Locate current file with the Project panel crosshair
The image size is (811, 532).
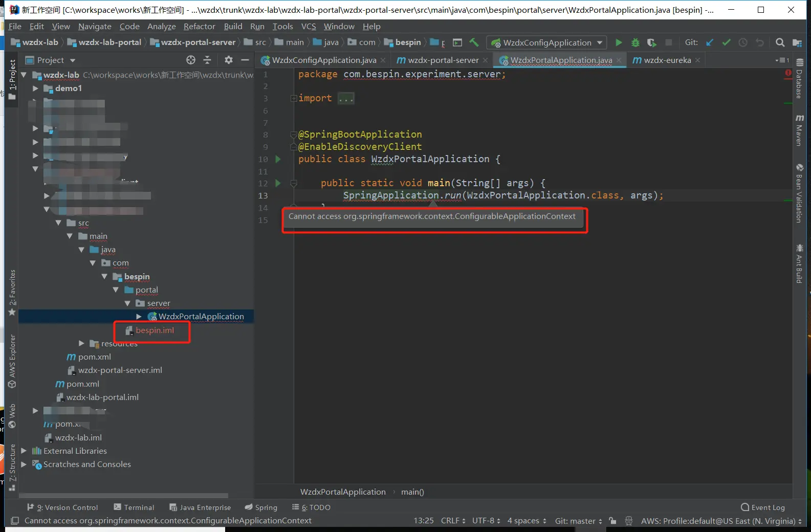click(x=191, y=60)
